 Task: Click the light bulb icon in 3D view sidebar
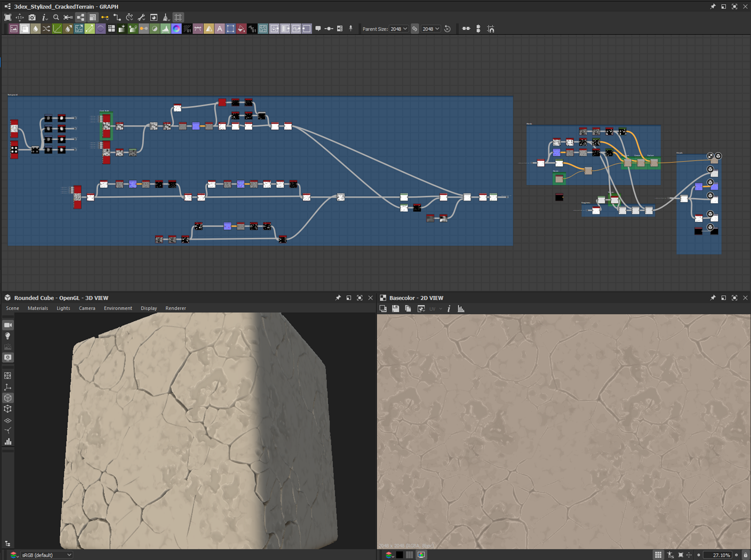(x=8, y=336)
